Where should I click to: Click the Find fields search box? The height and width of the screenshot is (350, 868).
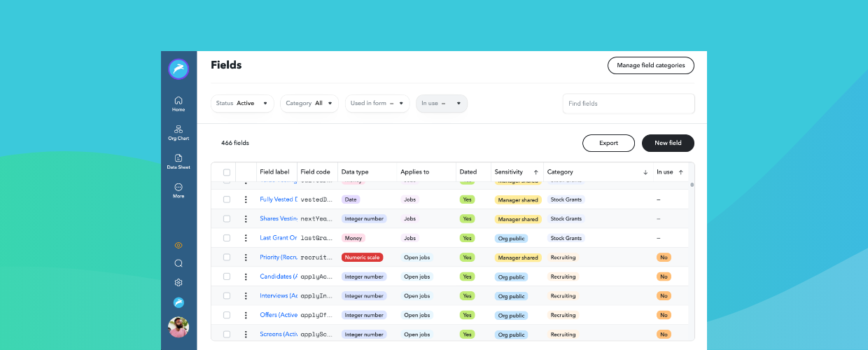pos(629,104)
